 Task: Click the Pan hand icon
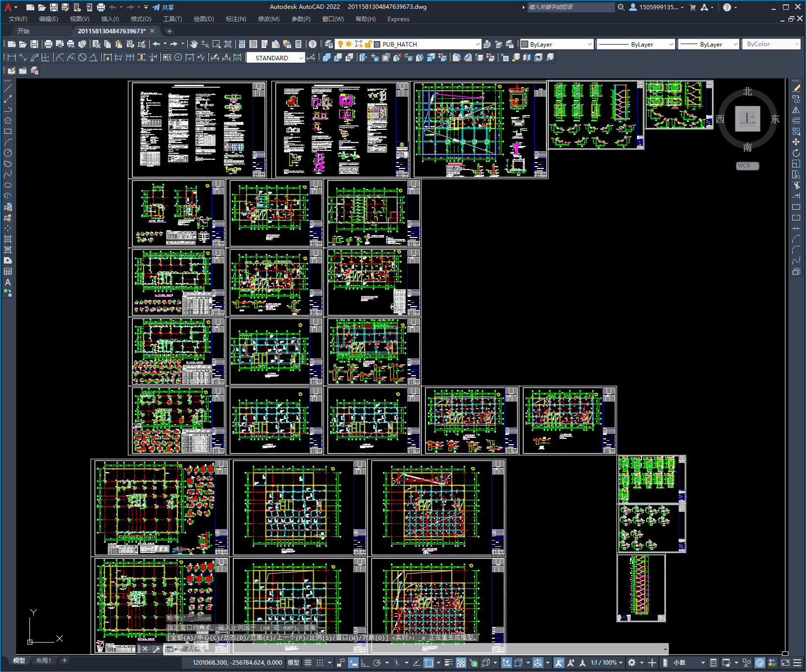coord(194,44)
